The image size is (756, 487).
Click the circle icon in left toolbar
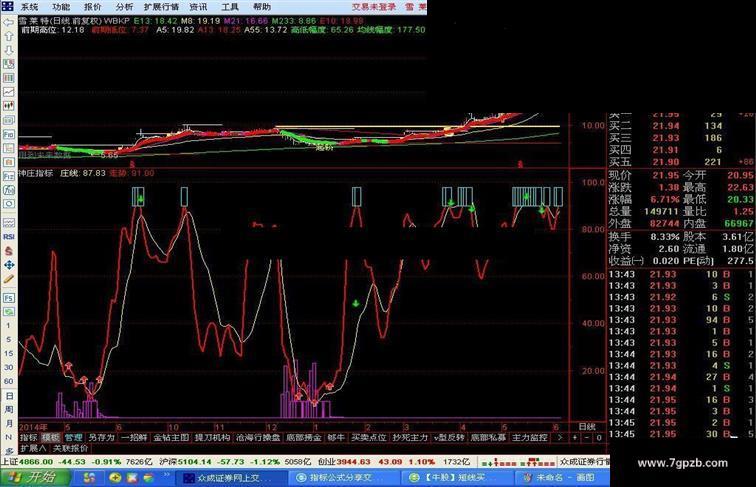coord(9,203)
